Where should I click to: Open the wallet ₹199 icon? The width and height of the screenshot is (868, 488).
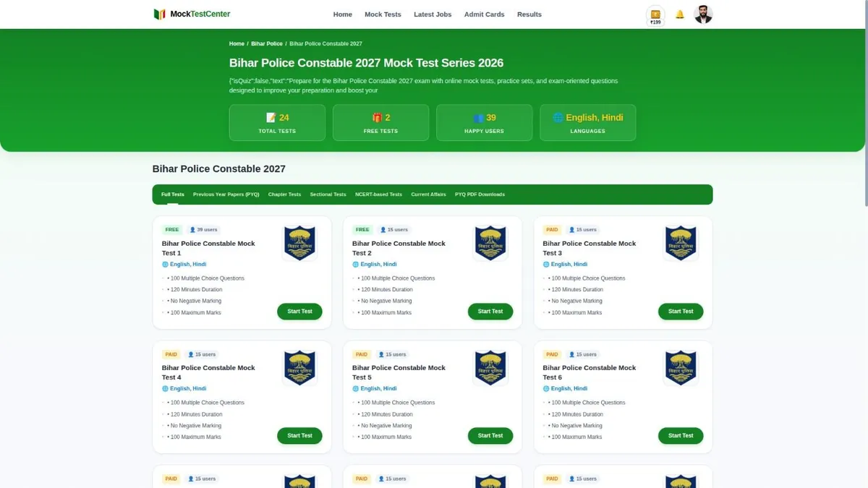(655, 16)
